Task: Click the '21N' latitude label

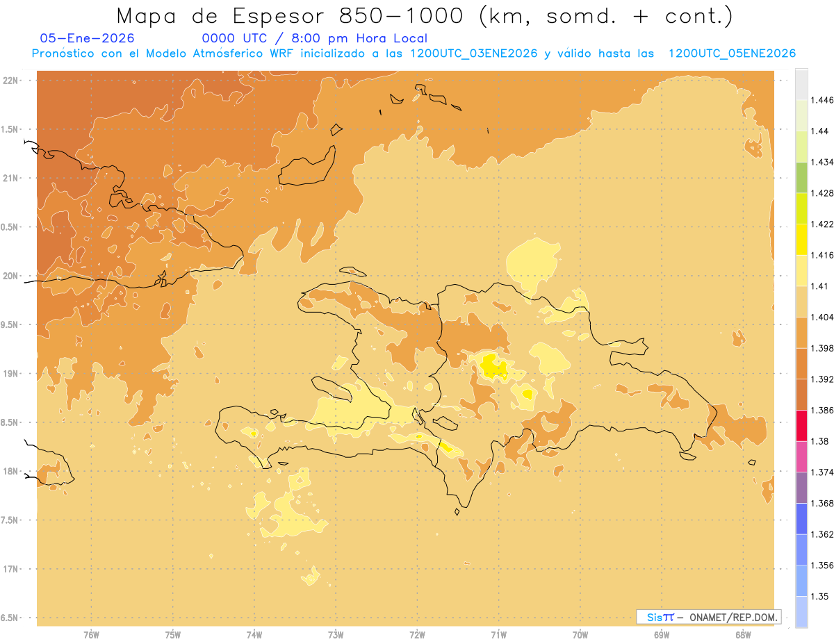Action: coord(10,179)
